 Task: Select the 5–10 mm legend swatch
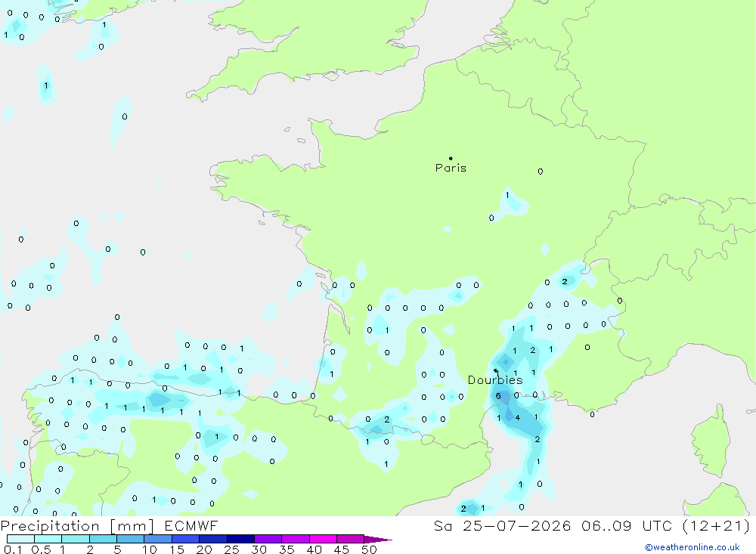(131, 539)
